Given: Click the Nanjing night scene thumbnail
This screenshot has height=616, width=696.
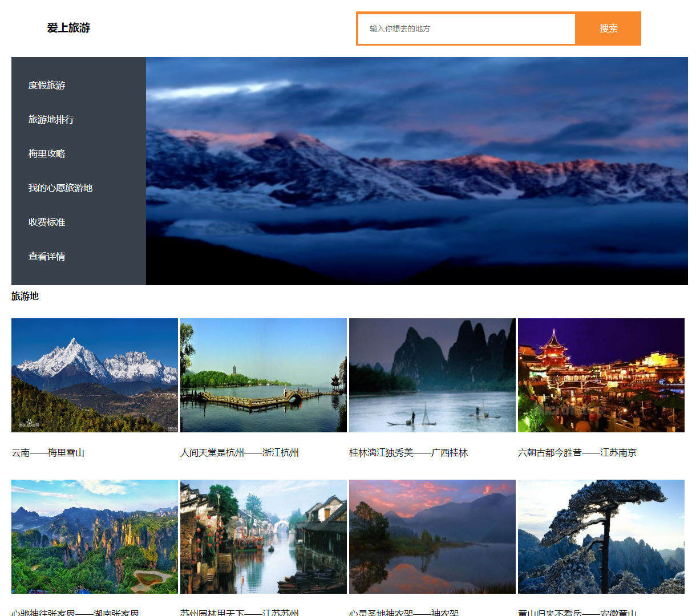Looking at the screenshot, I should [601, 375].
